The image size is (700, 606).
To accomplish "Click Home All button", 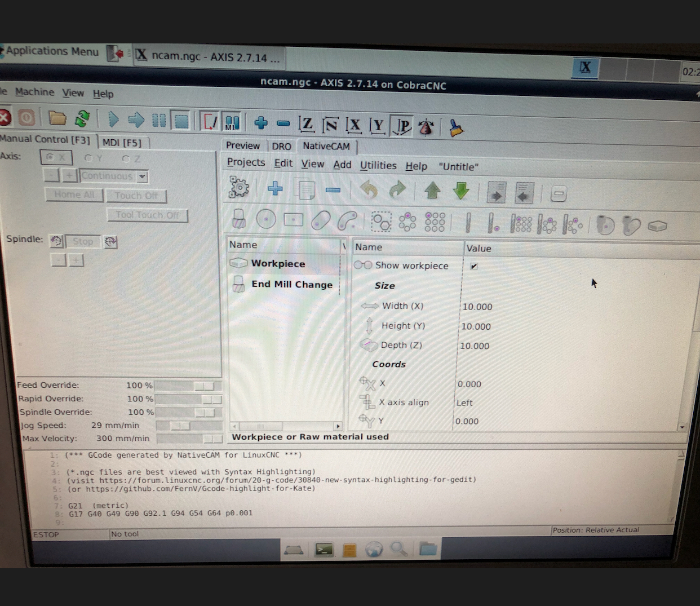I will click(74, 194).
